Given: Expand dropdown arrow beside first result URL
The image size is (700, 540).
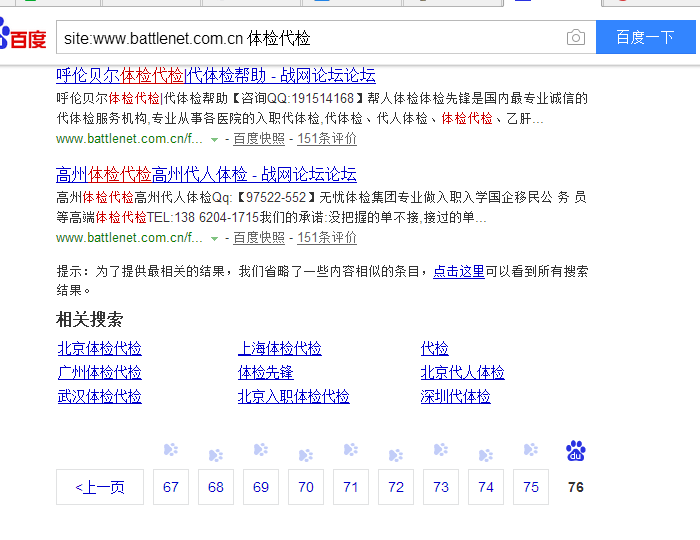Looking at the screenshot, I should pos(214,140).
